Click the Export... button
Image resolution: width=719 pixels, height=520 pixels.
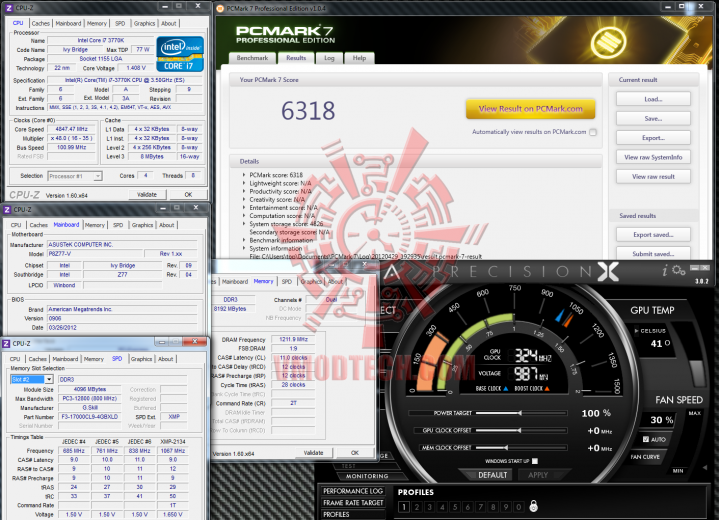pyautogui.click(x=653, y=138)
